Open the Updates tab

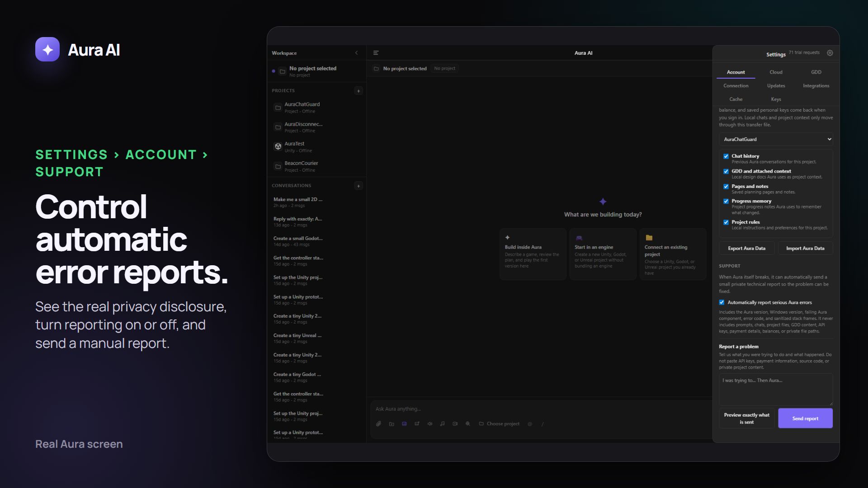point(776,86)
